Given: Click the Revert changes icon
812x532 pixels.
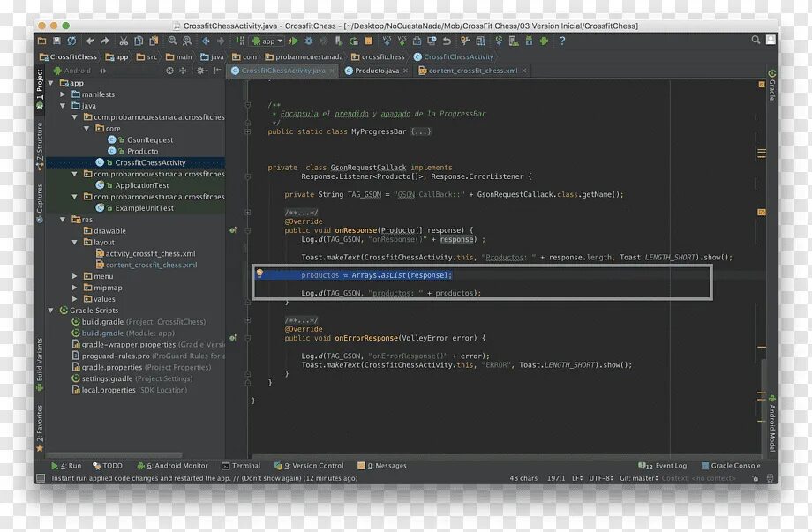Looking at the screenshot, I should point(447,41).
